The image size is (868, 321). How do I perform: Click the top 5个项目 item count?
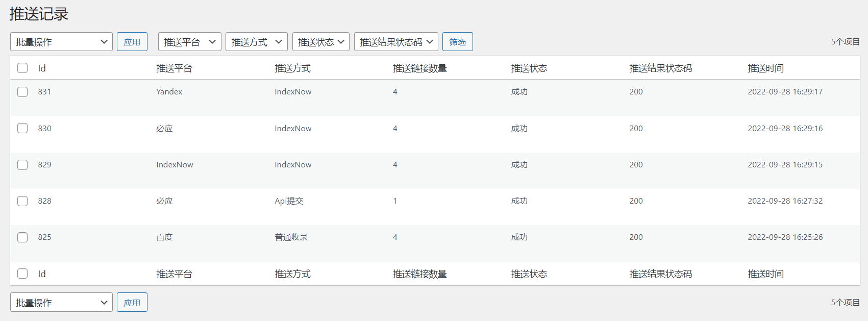(x=845, y=42)
